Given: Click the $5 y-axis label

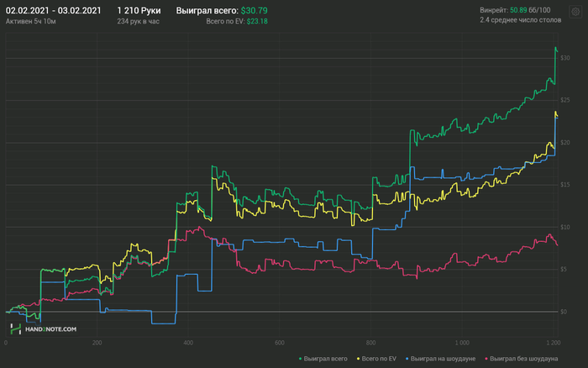Looking at the screenshot, I should (565, 270).
